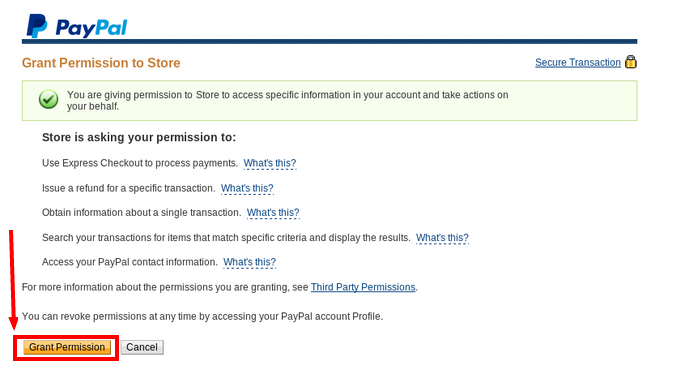The image size is (678, 365).
Task: Click the Grant Permission button
Action: click(67, 347)
